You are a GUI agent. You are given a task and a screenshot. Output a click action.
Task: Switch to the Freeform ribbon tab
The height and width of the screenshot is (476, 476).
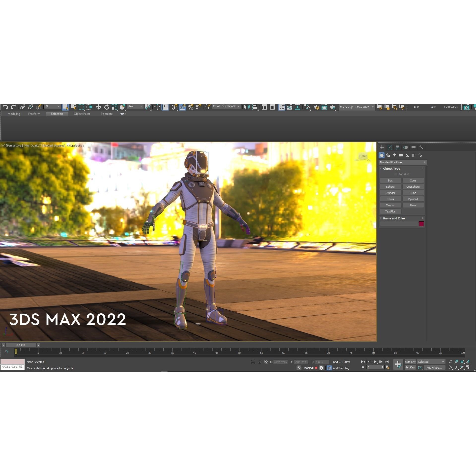[34, 114]
